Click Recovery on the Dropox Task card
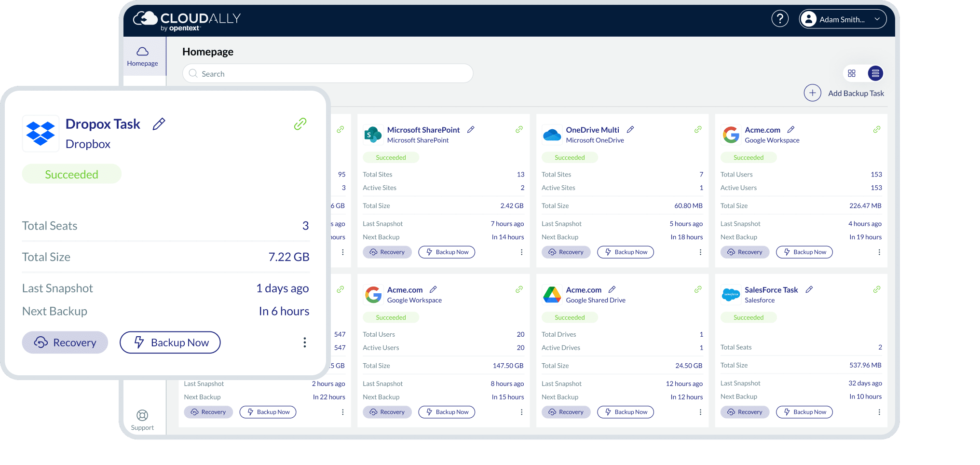980x465 pixels. pos(65,342)
